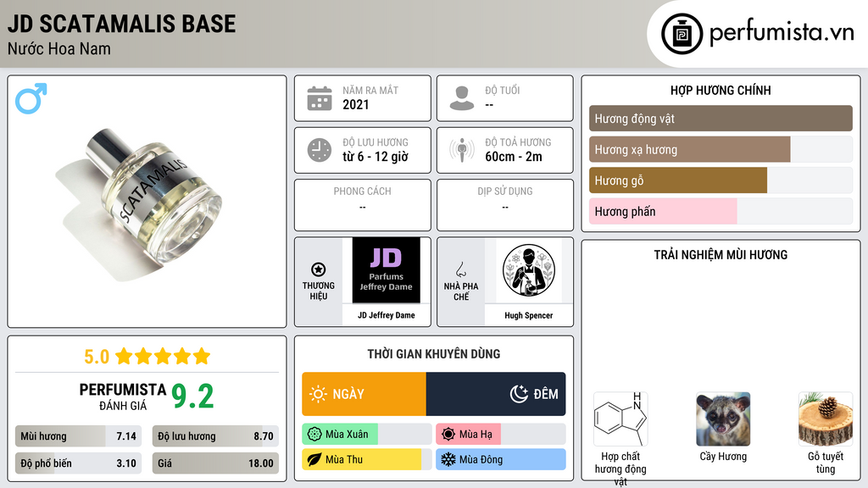The width and height of the screenshot is (868, 488).
Task: Click the Độ lưu hương 8.70 score bar
Action: point(215,436)
